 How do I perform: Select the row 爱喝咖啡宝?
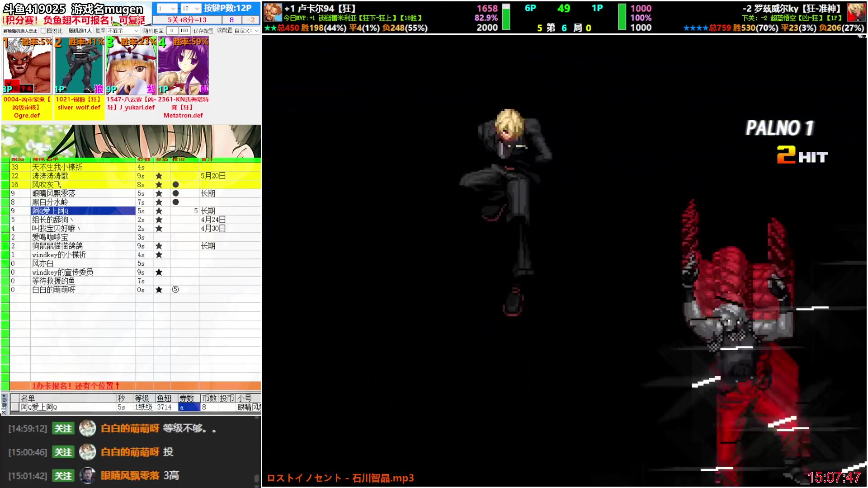point(135,237)
